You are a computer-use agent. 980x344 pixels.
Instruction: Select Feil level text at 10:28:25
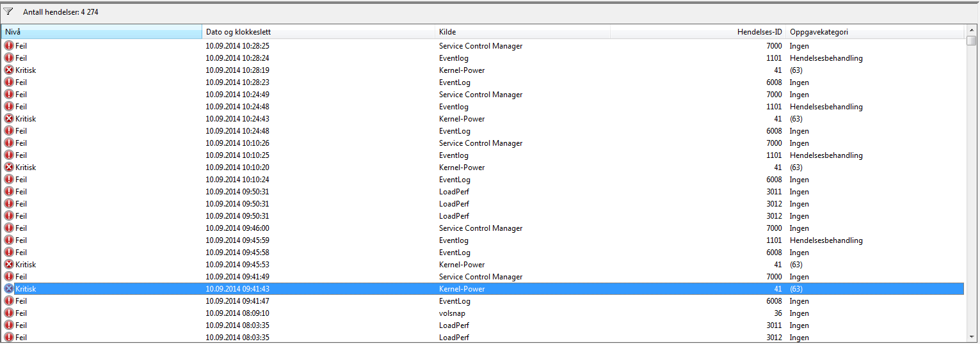pos(21,46)
